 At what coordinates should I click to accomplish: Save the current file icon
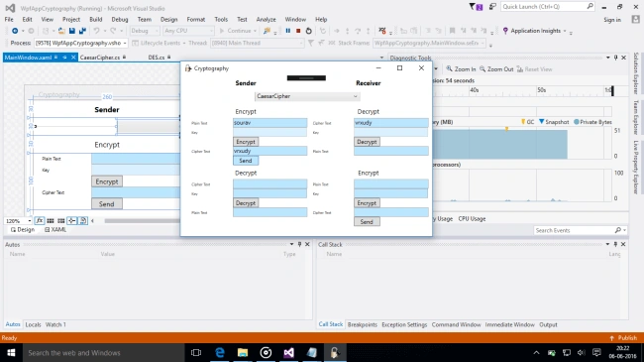[72, 31]
